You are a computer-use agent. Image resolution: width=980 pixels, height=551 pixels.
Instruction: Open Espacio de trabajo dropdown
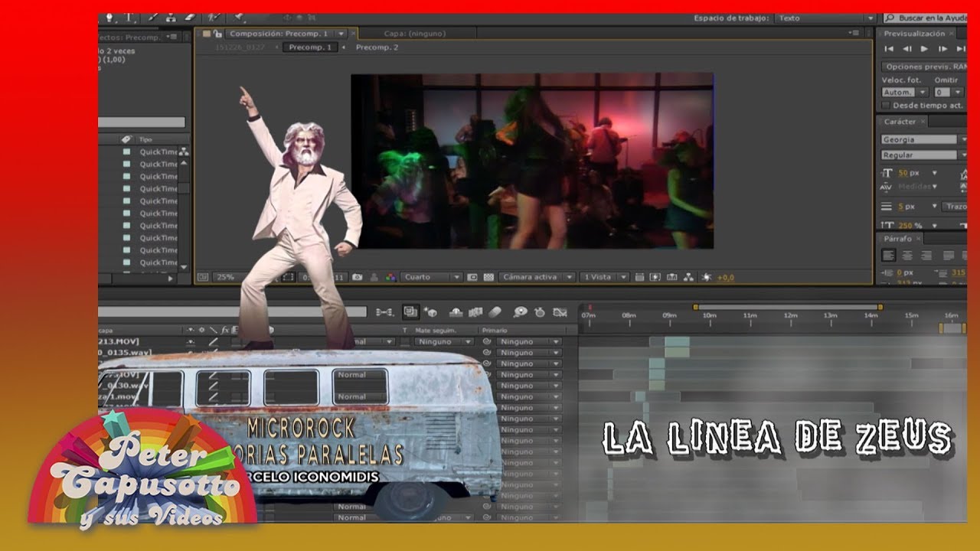coord(825,18)
